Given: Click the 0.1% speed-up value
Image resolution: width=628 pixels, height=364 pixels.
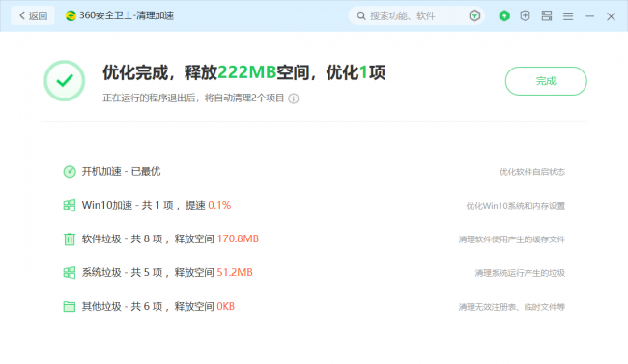Looking at the screenshot, I should coord(219,205).
